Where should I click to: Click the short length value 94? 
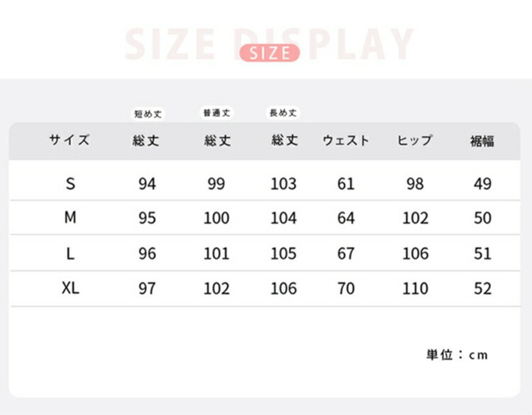[x=147, y=184]
